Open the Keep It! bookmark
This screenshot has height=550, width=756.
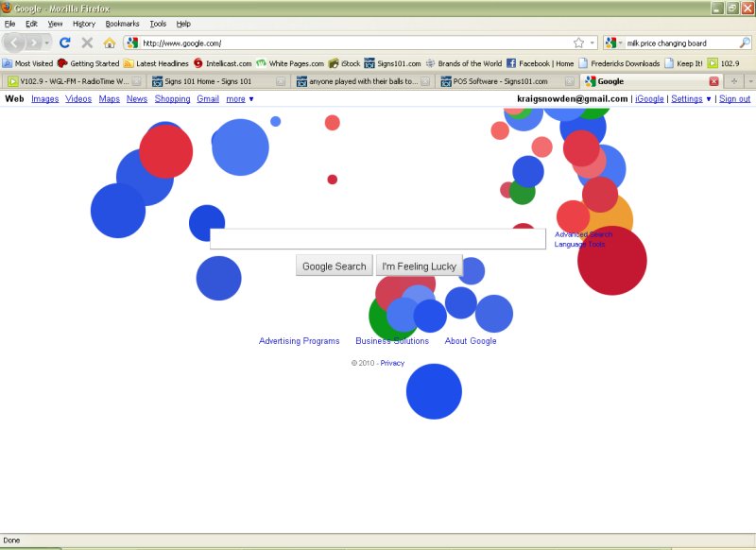tap(683, 63)
